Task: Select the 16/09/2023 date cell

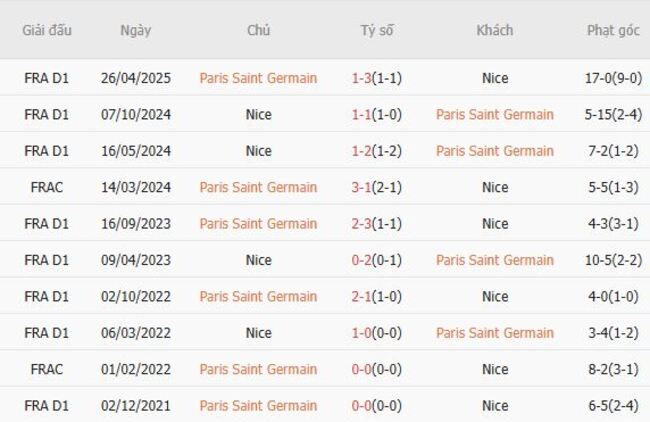Action: [136, 224]
